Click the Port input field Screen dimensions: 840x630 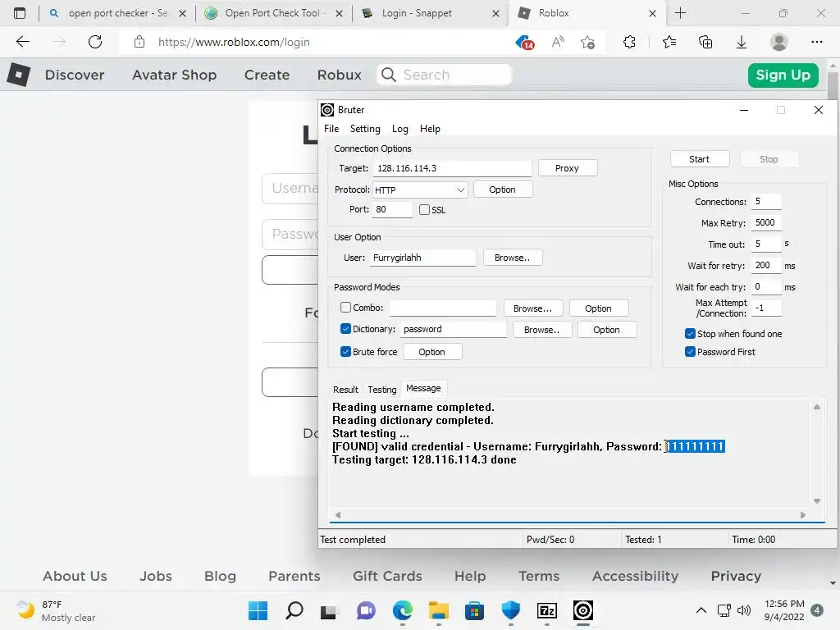pos(393,209)
